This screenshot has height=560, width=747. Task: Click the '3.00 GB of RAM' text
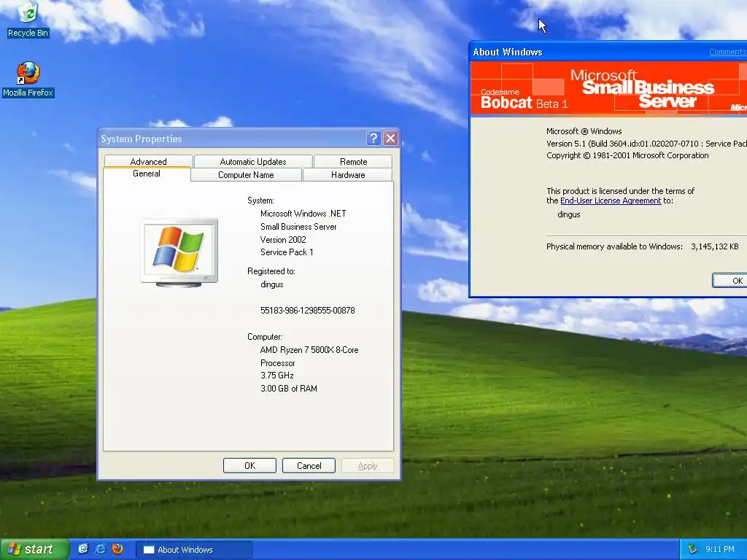pos(289,389)
